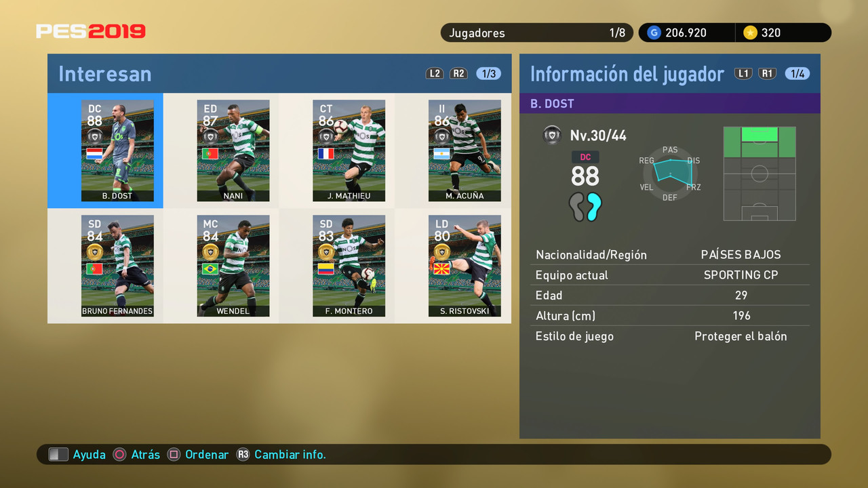Click the 1/3 page indicator in Interesan
This screenshot has height=488, width=868.
click(x=488, y=73)
